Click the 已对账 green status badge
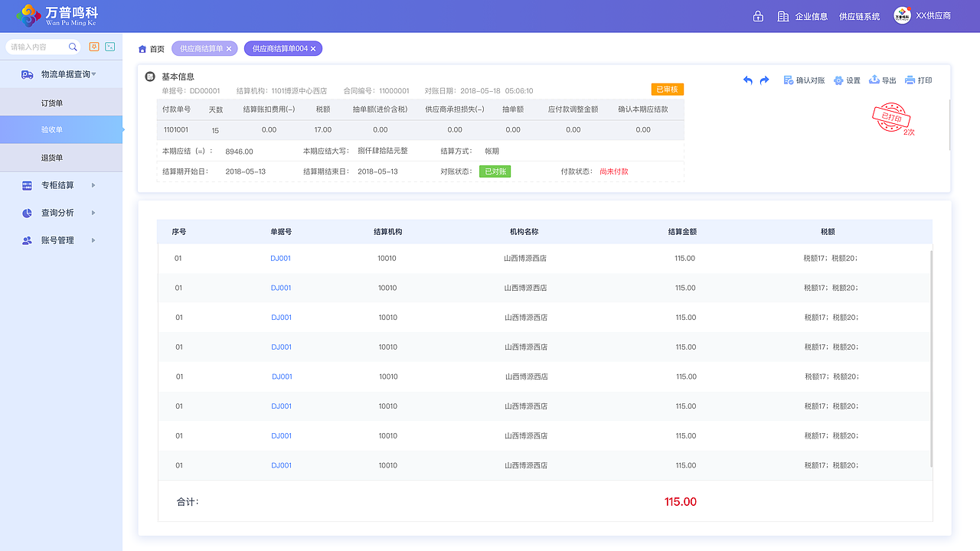The height and width of the screenshot is (551, 980). [495, 171]
